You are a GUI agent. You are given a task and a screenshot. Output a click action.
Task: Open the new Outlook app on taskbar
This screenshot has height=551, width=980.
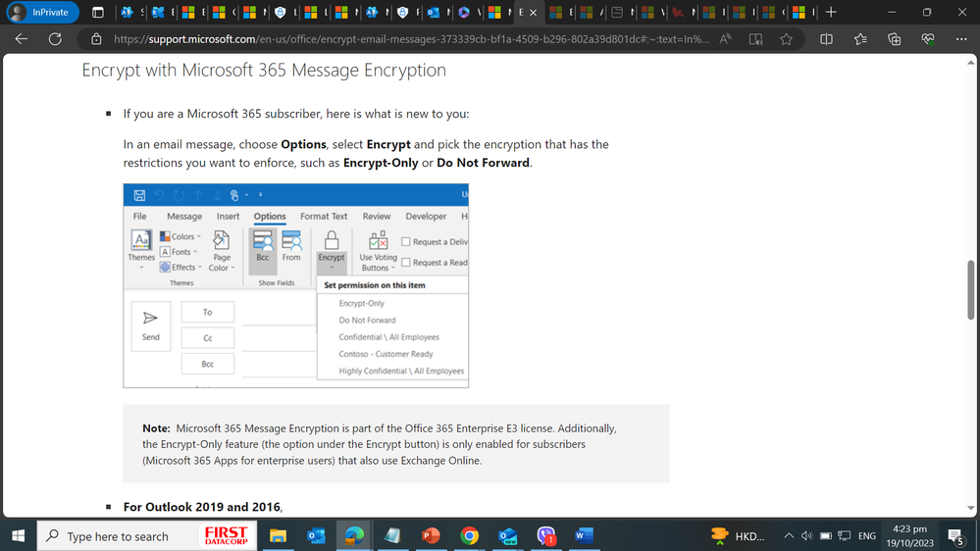(x=507, y=535)
